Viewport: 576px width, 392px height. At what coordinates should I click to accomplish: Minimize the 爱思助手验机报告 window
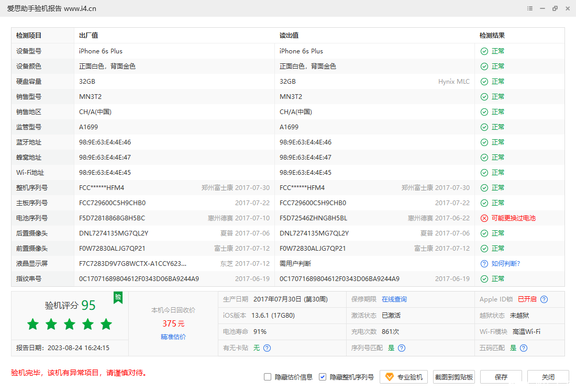pos(542,8)
